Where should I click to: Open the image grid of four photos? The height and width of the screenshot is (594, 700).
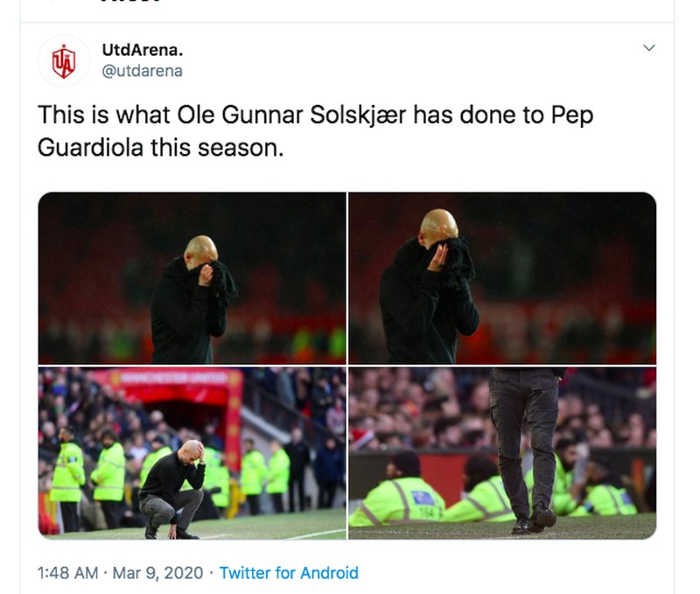(x=347, y=363)
